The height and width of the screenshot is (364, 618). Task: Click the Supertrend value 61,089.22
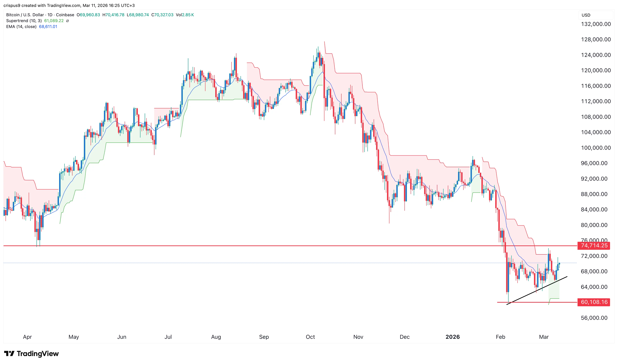pos(54,21)
